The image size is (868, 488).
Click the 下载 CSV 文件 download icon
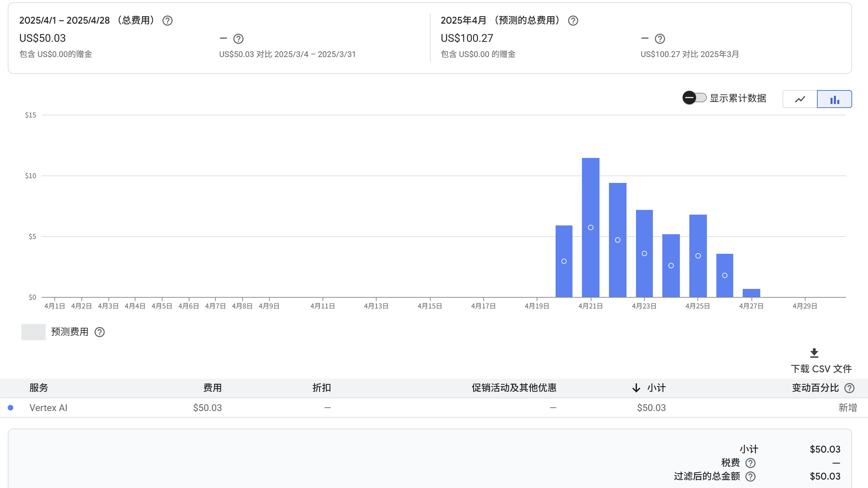coord(814,353)
